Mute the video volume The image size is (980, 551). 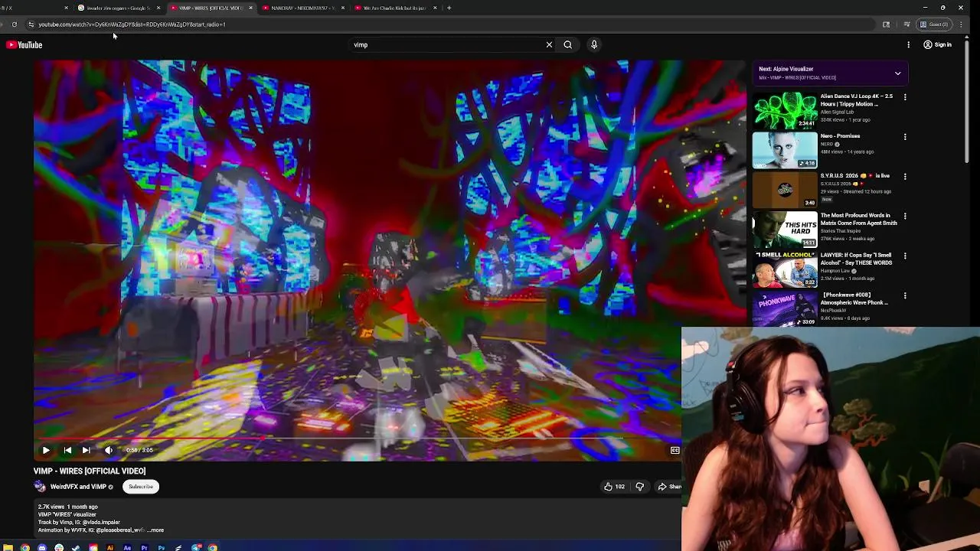coord(108,450)
